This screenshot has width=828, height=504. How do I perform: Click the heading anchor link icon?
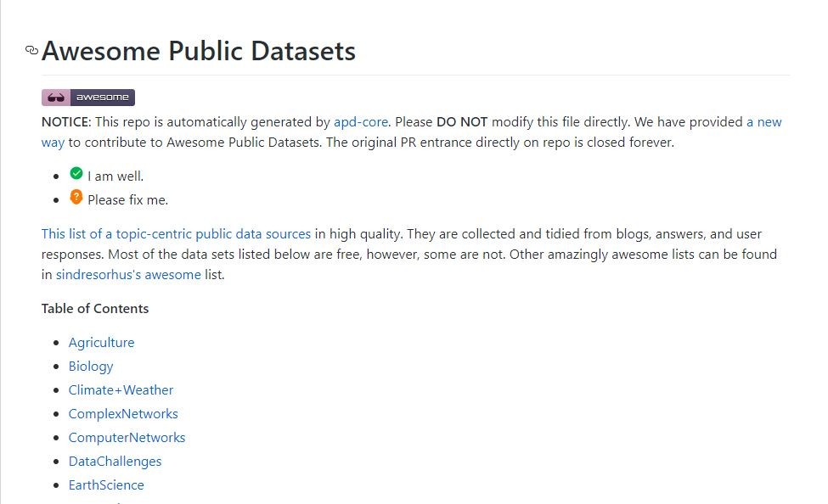(x=32, y=50)
